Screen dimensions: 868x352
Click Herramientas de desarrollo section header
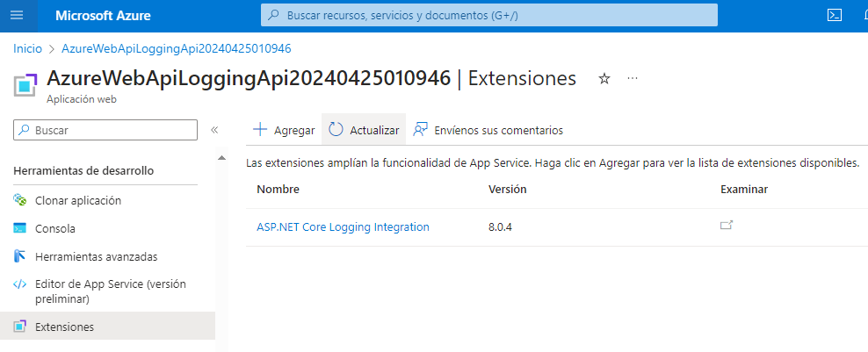[x=83, y=170]
